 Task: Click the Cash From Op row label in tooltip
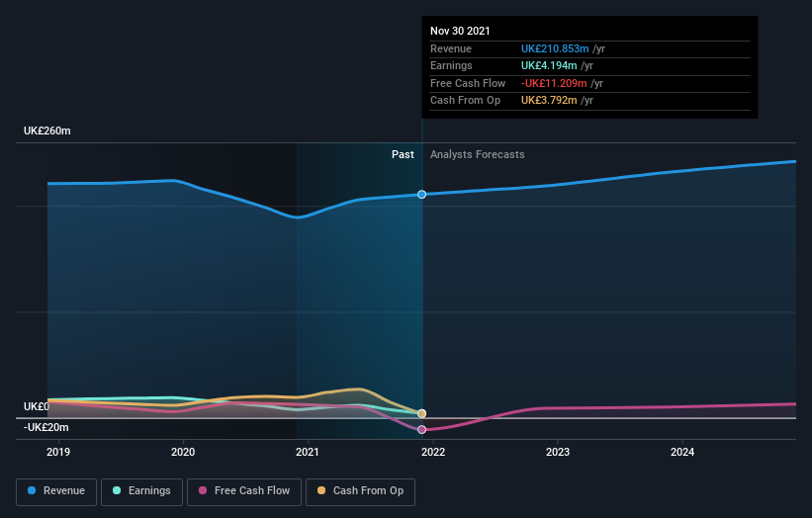coord(465,101)
